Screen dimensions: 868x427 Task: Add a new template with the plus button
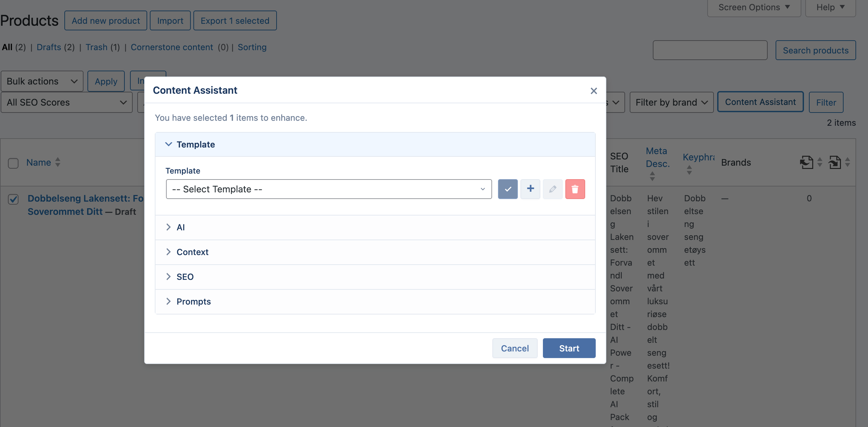530,189
